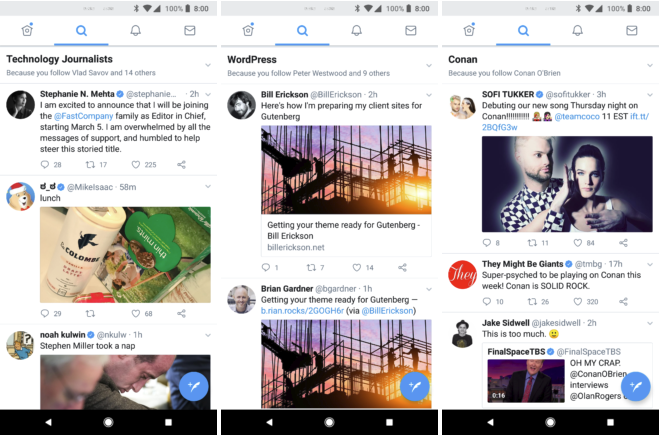
Task: Reply to Bill Erickson Gutenberg tweet
Action: (x=266, y=267)
